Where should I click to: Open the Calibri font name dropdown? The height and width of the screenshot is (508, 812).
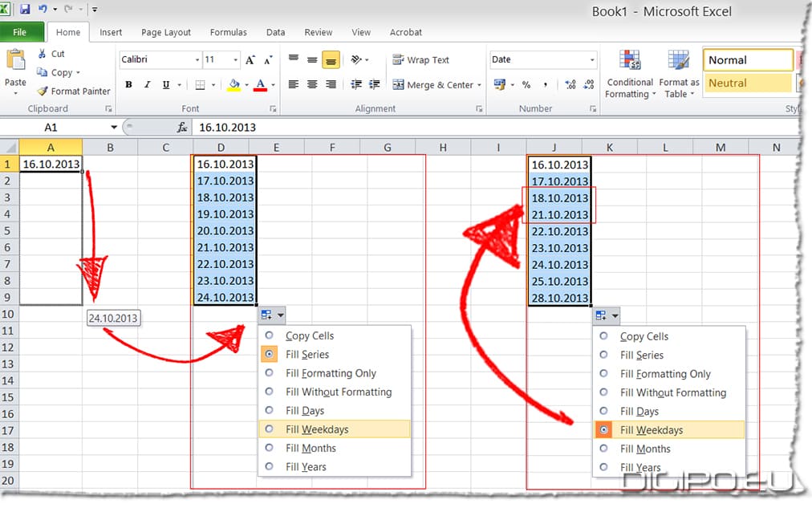[197, 60]
